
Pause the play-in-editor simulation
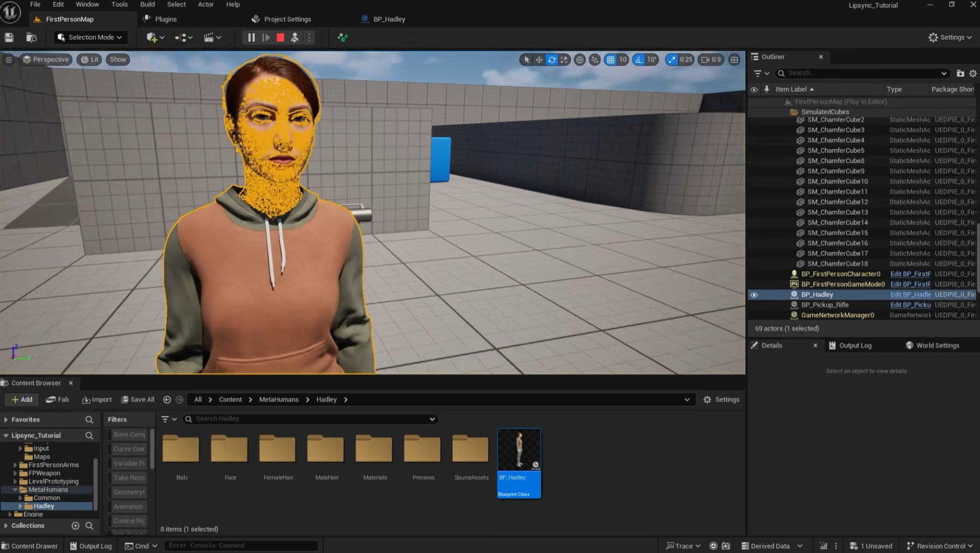pos(251,38)
